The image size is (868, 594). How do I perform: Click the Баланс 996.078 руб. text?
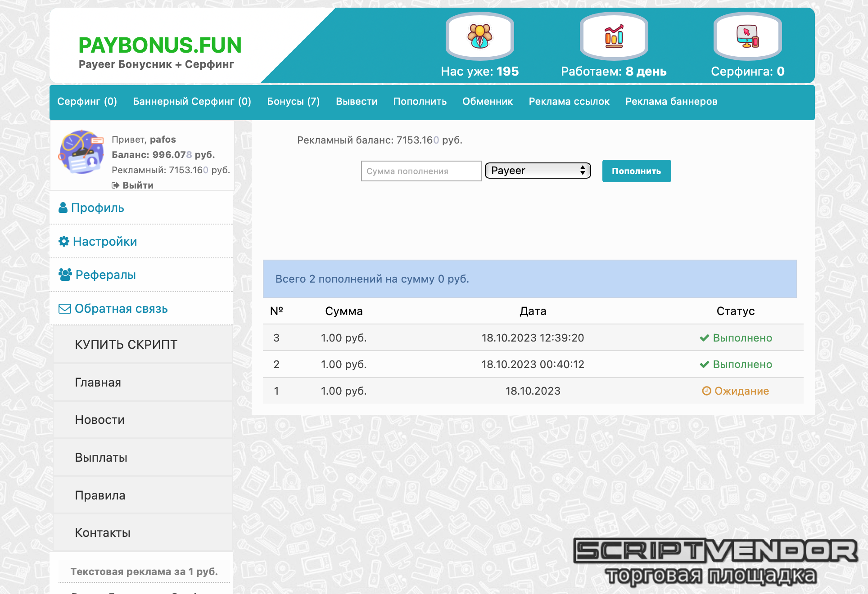tap(163, 155)
